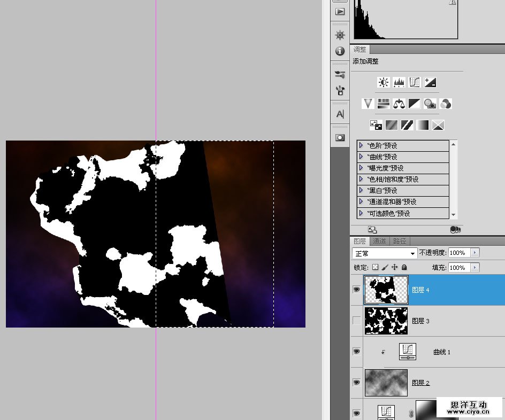Open the Info panel icon
Viewport: 505px width, 420px height.
click(340, 51)
